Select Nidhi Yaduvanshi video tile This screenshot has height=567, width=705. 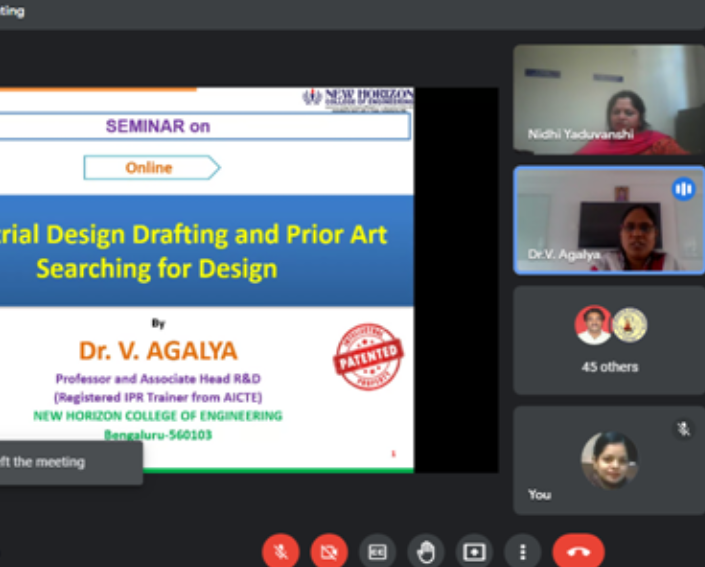(609, 99)
